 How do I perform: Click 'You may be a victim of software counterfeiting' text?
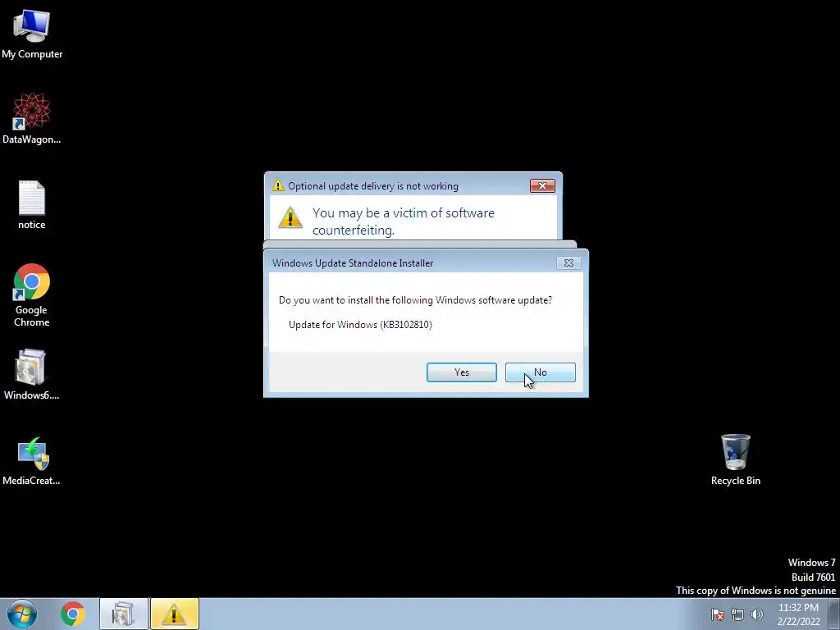404,221
